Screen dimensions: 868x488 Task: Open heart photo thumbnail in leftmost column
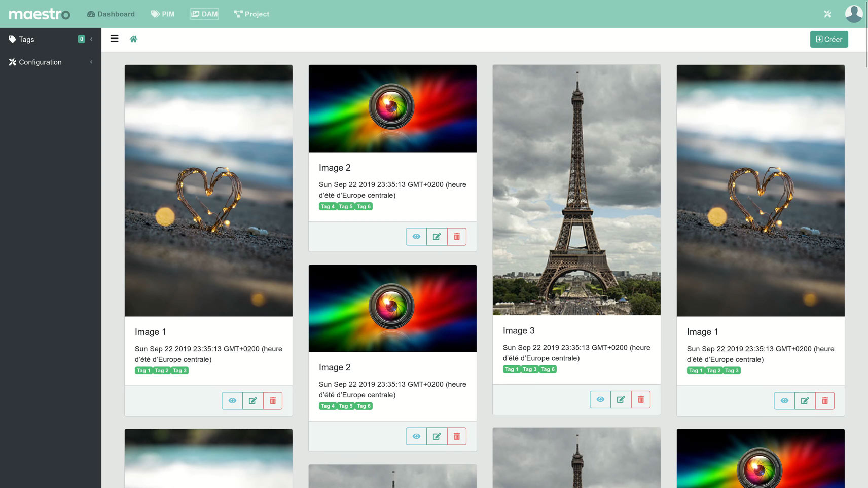pyautogui.click(x=208, y=191)
